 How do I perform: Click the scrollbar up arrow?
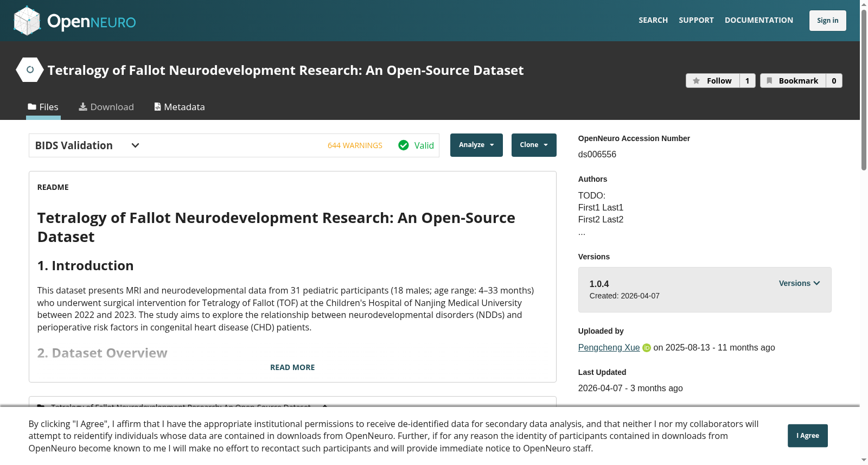(864, 4)
